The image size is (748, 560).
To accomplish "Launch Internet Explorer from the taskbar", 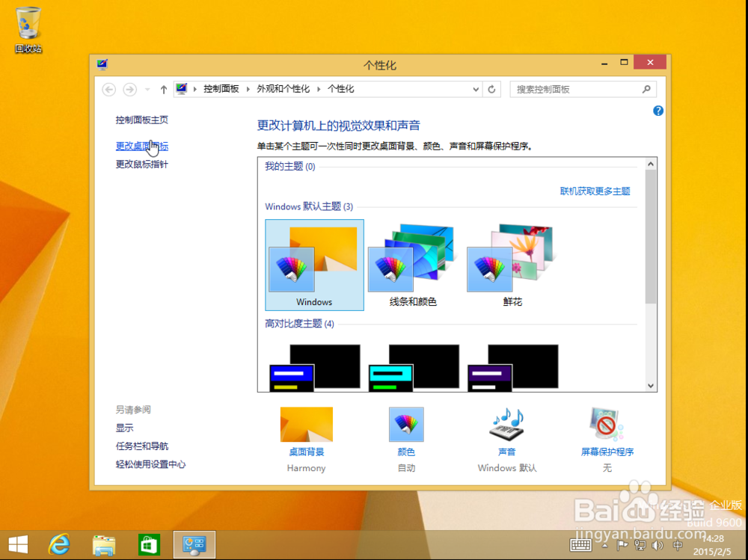I will pyautogui.click(x=58, y=545).
